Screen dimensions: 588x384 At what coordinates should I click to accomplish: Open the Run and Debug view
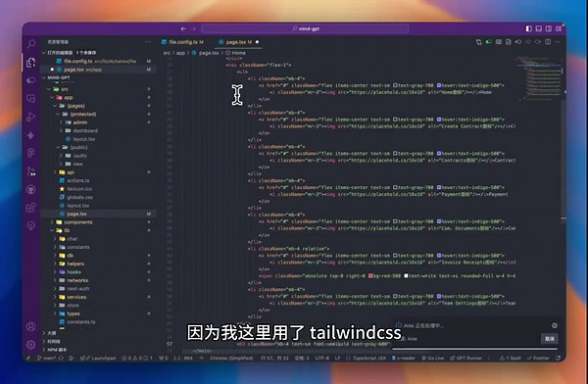point(31,117)
